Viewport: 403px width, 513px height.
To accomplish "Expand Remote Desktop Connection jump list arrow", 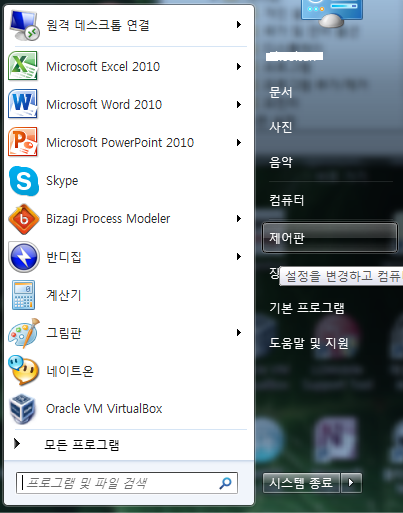I will [239, 25].
